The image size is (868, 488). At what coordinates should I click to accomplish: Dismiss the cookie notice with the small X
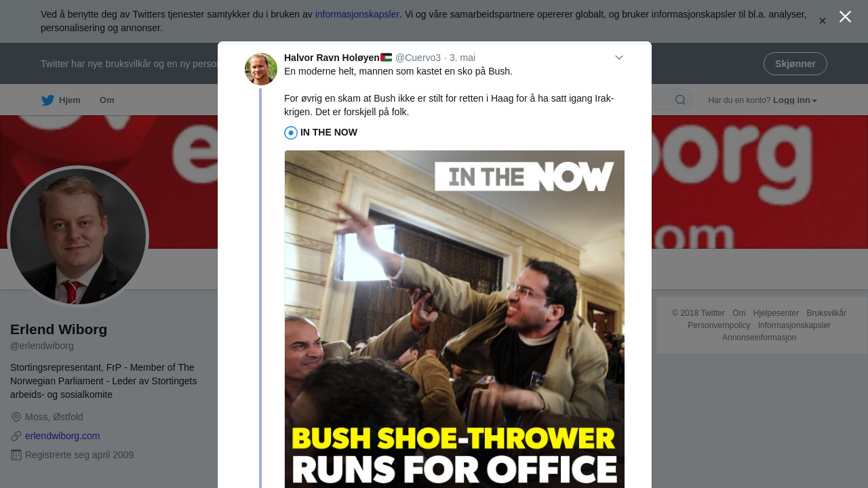[x=823, y=21]
